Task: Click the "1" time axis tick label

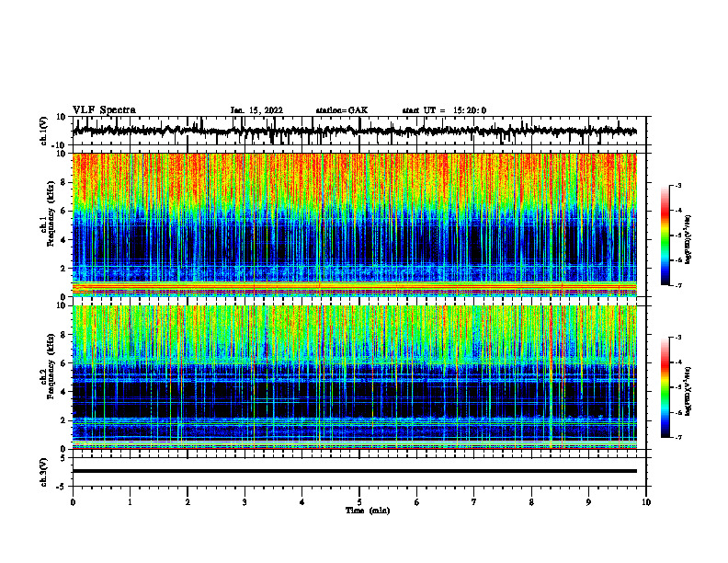Action: pyautogui.click(x=130, y=502)
